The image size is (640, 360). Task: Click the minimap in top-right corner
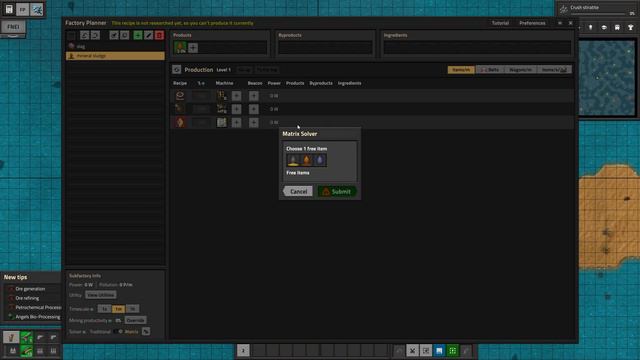click(608, 78)
